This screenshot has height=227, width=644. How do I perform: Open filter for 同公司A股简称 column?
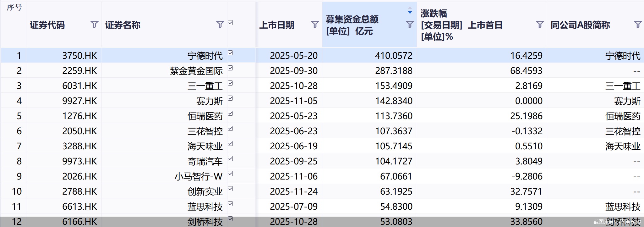tap(638, 25)
